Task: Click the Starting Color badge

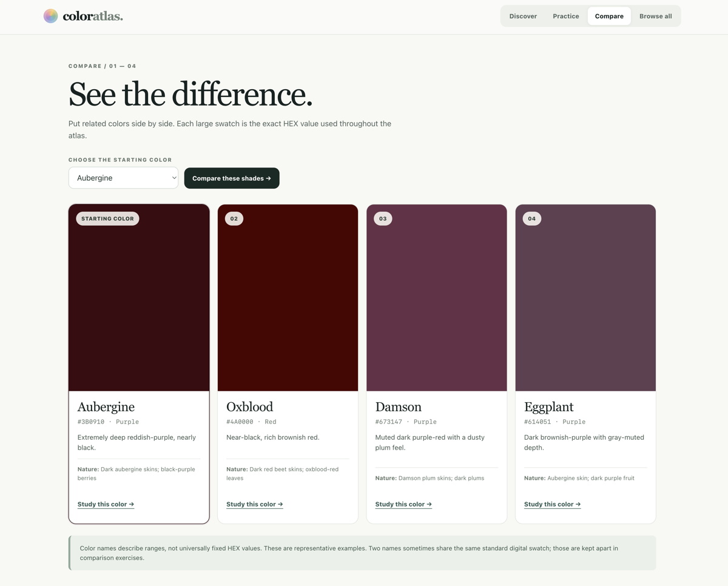Action: pyautogui.click(x=107, y=218)
